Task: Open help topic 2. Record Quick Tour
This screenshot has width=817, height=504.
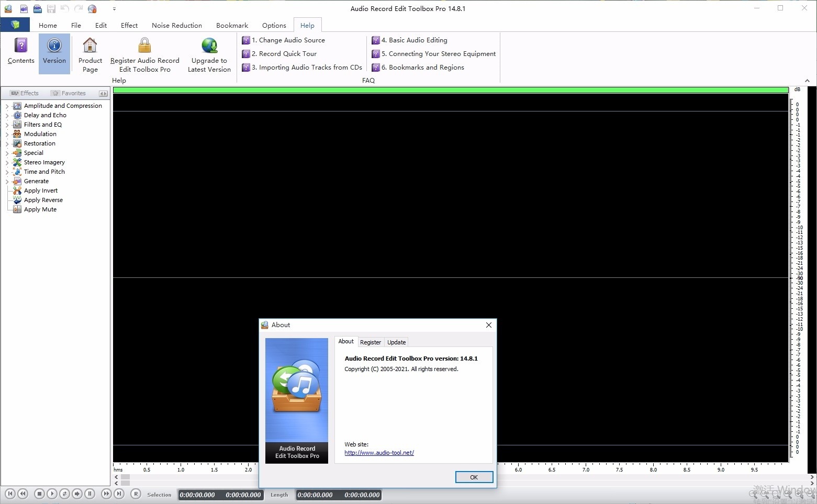Action: (279, 53)
